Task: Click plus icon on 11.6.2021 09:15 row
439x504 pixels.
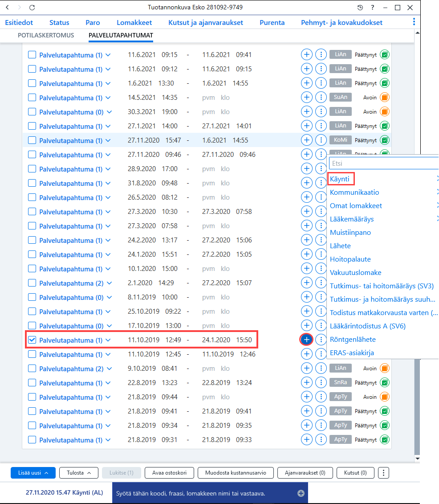Action: coord(307,55)
